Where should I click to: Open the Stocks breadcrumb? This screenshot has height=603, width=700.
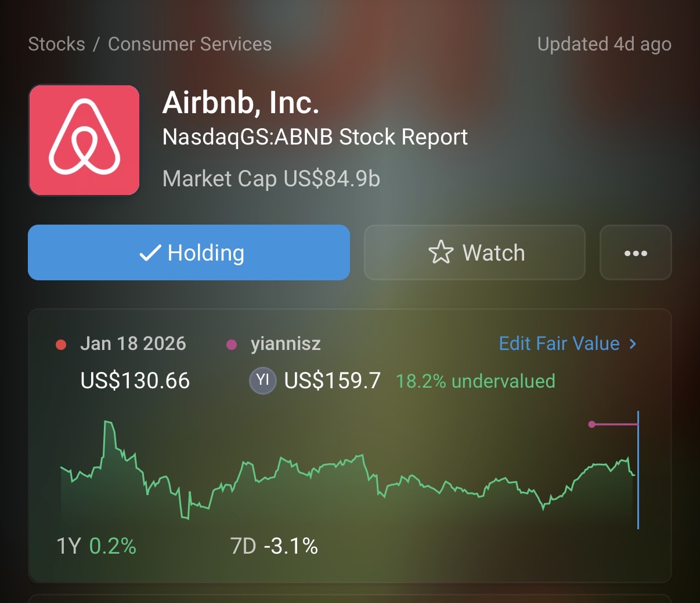[x=56, y=44]
